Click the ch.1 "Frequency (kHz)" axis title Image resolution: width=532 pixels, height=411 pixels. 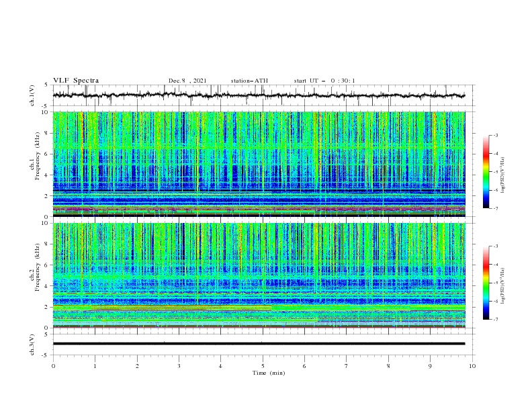click(x=38, y=156)
